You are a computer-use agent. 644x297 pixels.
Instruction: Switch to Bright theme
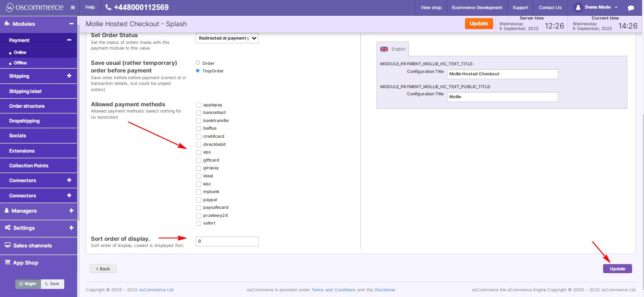(x=28, y=284)
